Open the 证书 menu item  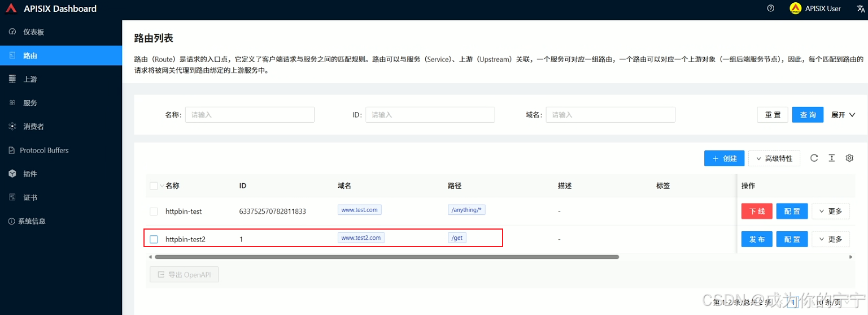tap(61, 197)
